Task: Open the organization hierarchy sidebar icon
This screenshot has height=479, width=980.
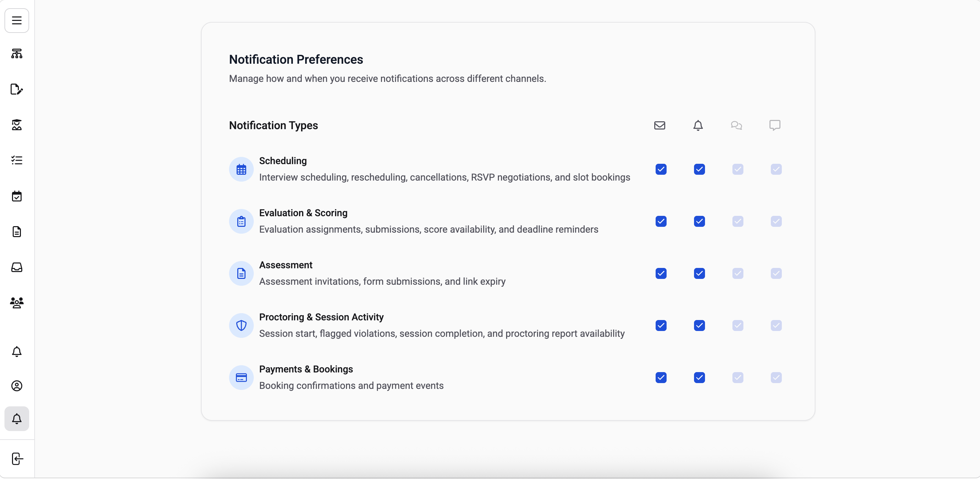Action: [17, 53]
